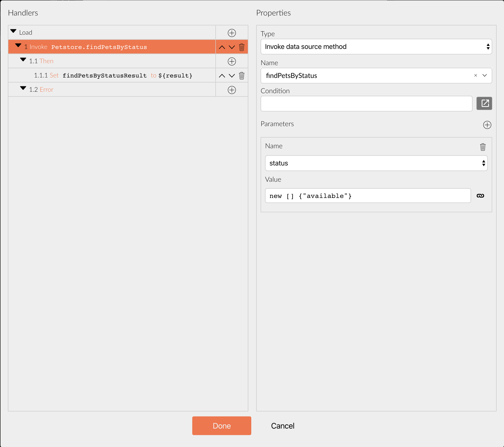
Task: Focus the Condition input field
Action: pos(366,104)
